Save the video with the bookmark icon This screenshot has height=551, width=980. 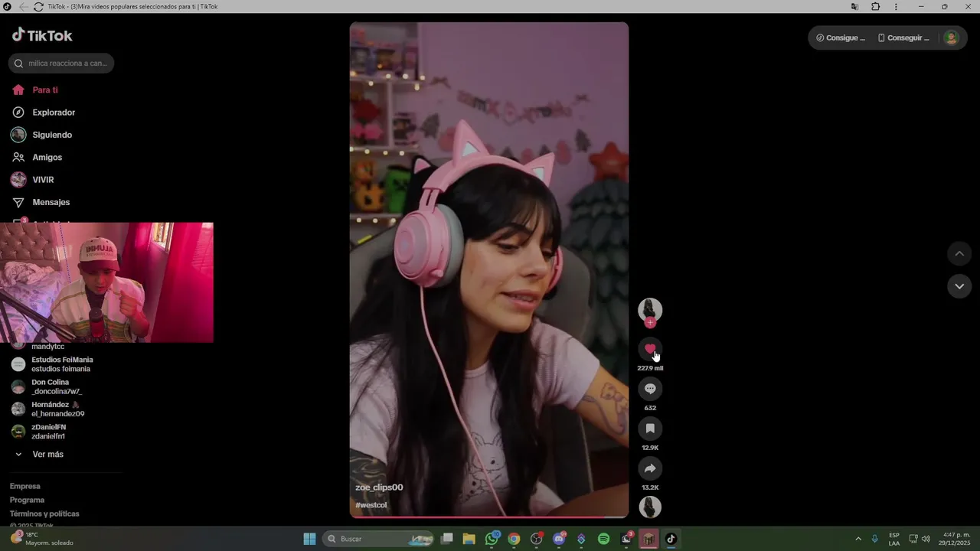pyautogui.click(x=650, y=429)
